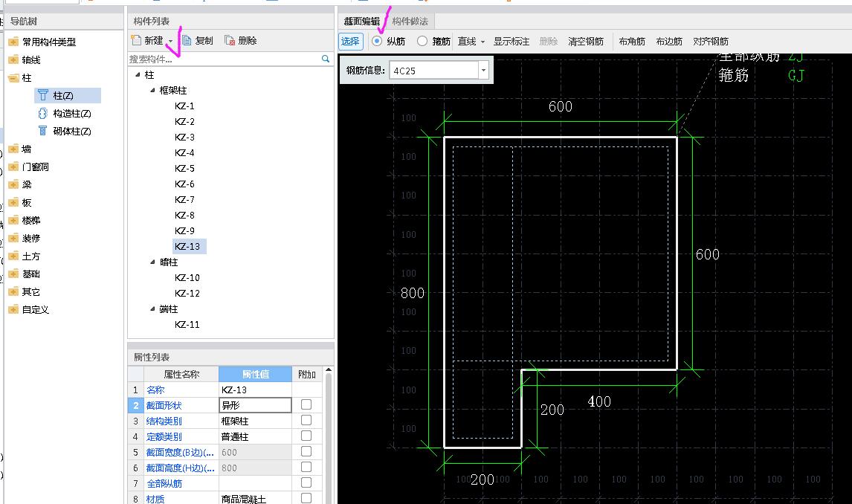Image resolution: width=852 pixels, height=504 pixels.
Task: Tick the 附加 checkbox for 材质
Action: [306, 498]
